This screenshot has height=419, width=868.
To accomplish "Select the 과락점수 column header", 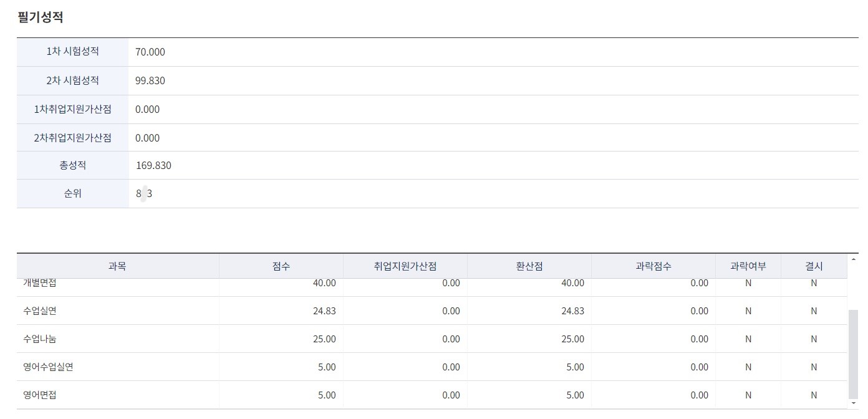I will tap(653, 266).
